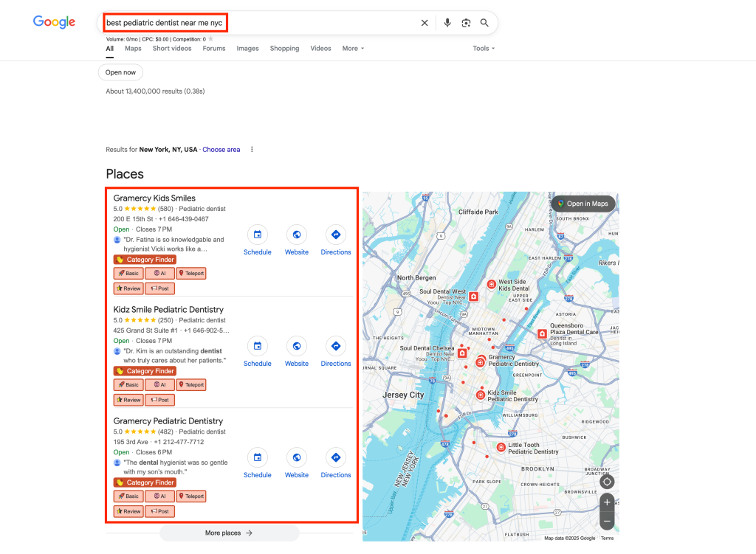Toggle the Open now filter chip
Screen dimensions: 756x554
(x=120, y=72)
